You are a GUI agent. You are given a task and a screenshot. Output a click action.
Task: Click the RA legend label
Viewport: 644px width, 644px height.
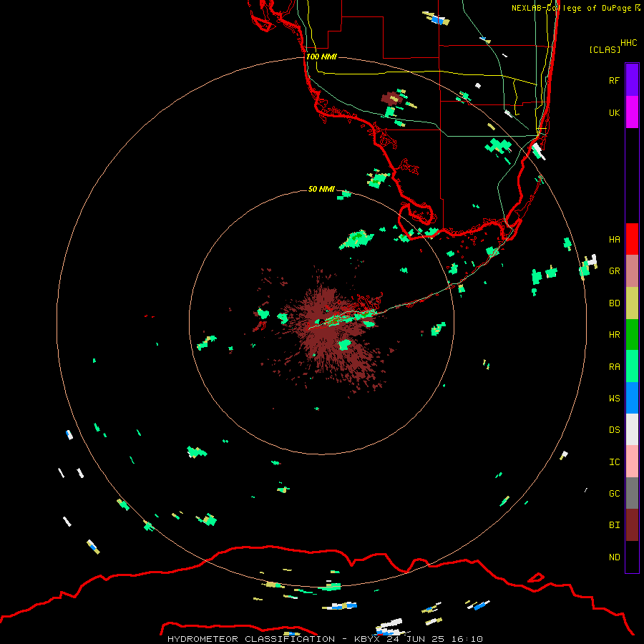[x=614, y=366]
